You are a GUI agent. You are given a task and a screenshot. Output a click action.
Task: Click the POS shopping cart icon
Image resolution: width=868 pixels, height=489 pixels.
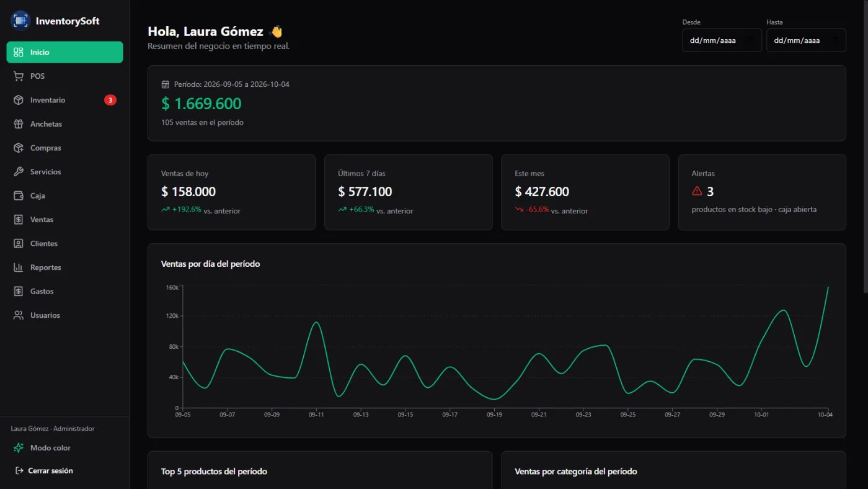tap(19, 76)
